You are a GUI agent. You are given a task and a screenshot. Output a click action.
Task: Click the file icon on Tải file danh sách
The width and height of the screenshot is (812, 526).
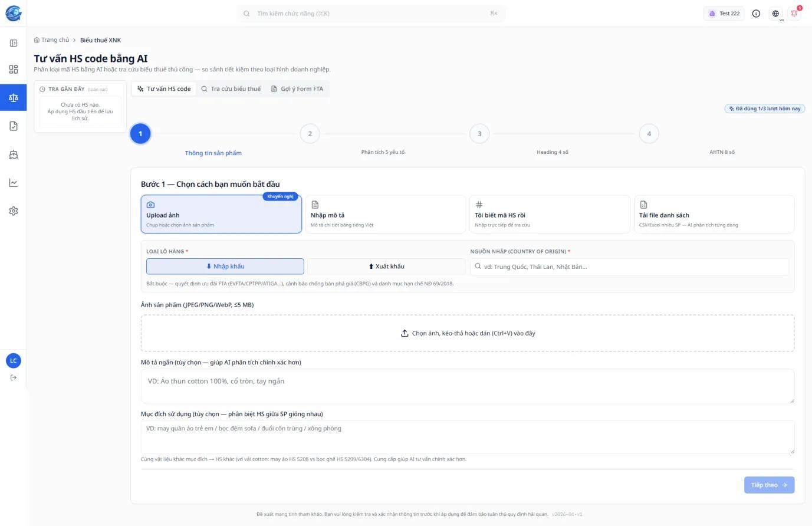click(643, 205)
